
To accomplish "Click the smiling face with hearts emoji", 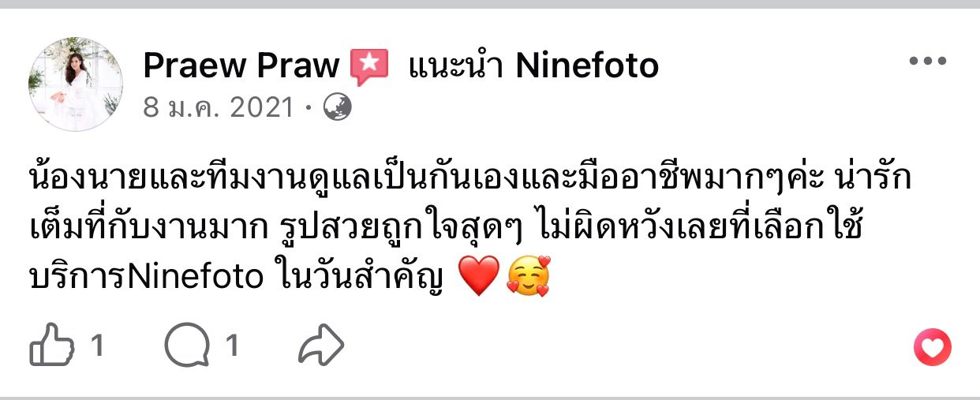I will [x=528, y=279].
